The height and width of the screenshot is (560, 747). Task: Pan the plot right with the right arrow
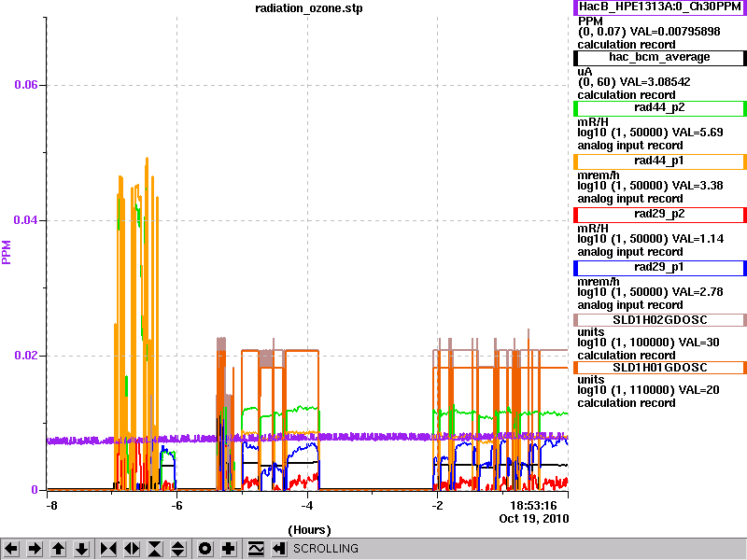pos(35,549)
